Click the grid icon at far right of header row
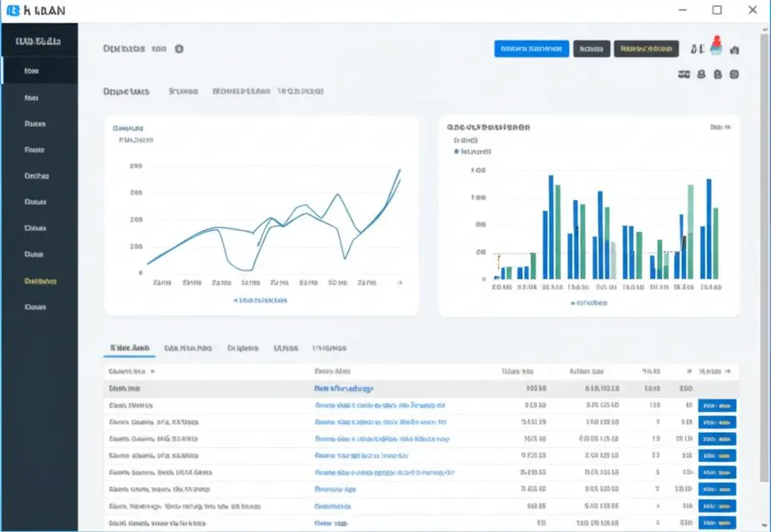The image size is (771, 532). click(x=734, y=74)
